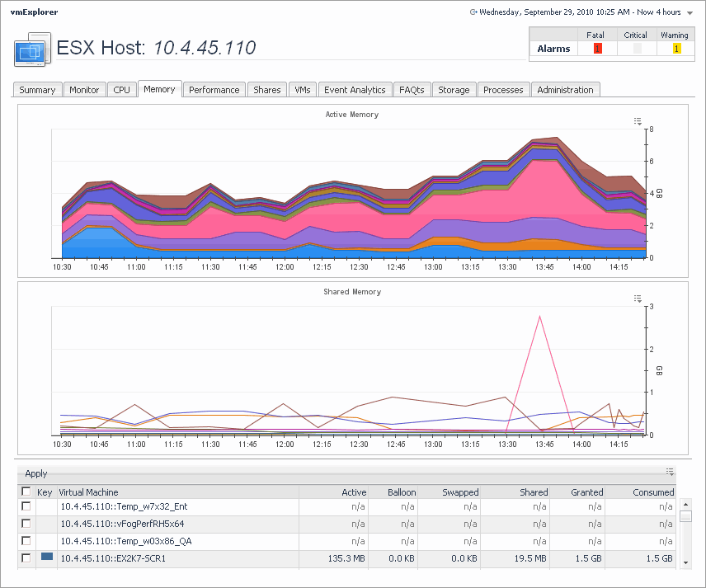This screenshot has width=706, height=588.
Task: Switch to the CPU tab
Action: tap(121, 90)
